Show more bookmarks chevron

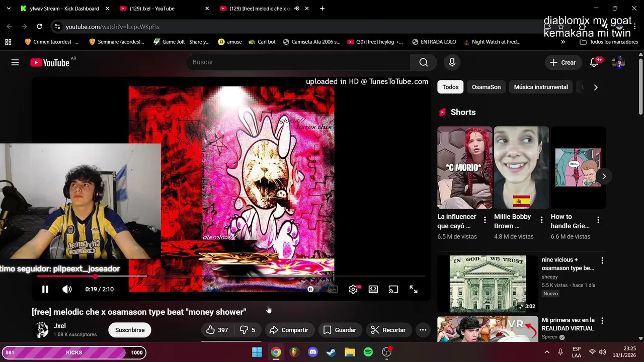562,42
